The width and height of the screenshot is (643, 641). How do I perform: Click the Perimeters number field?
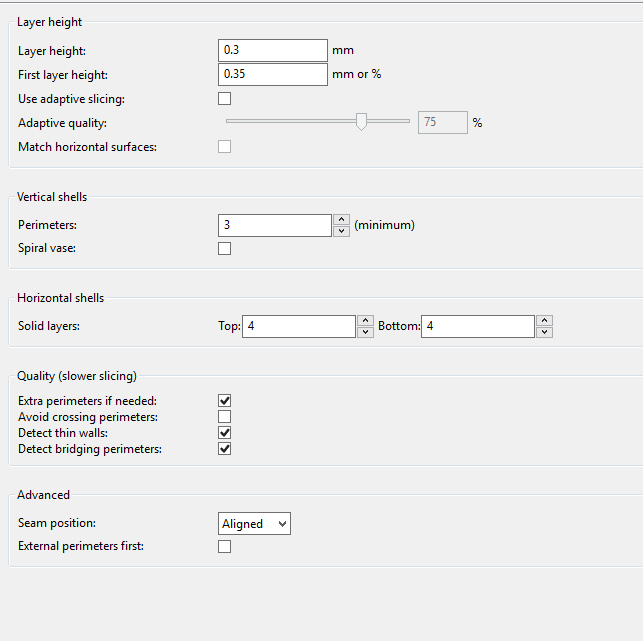[275, 225]
